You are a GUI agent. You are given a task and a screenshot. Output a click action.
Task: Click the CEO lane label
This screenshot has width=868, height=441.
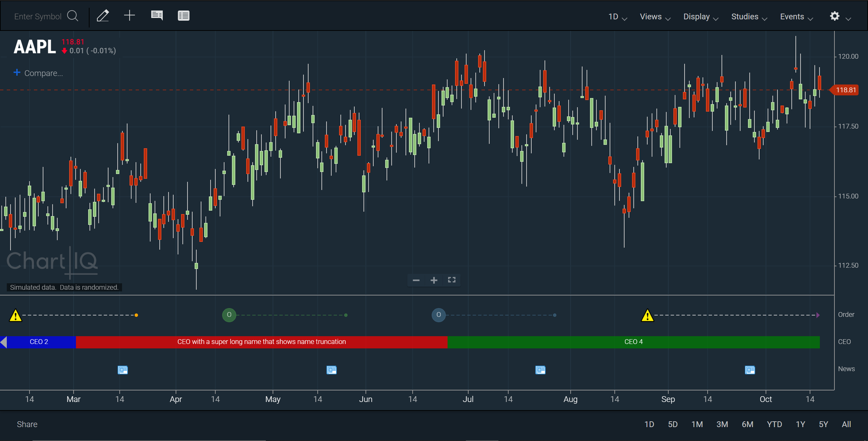click(x=844, y=342)
